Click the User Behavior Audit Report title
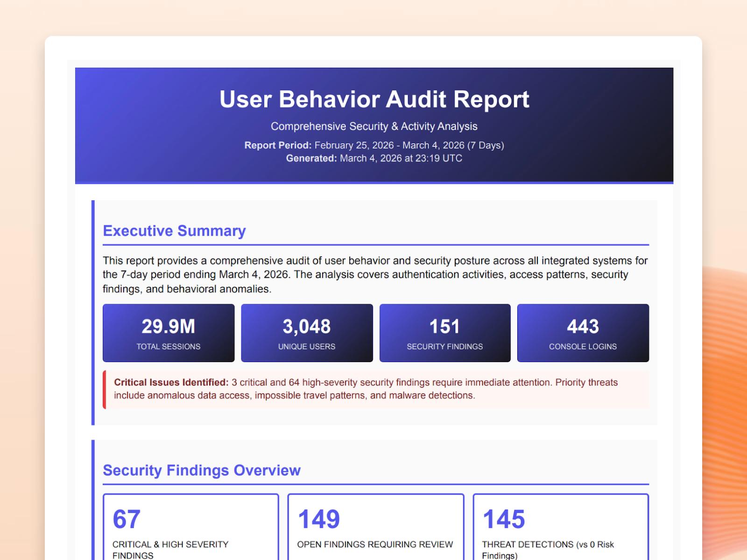Viewport: 747px width, 560px height. 374,99
